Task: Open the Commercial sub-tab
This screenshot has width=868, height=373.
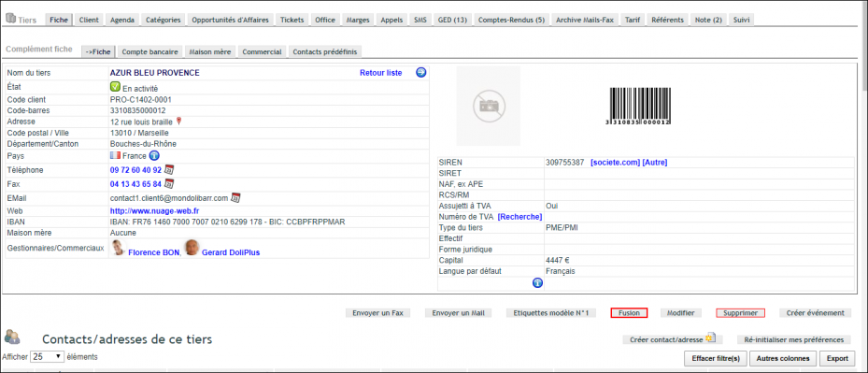Action: [263, 52]
